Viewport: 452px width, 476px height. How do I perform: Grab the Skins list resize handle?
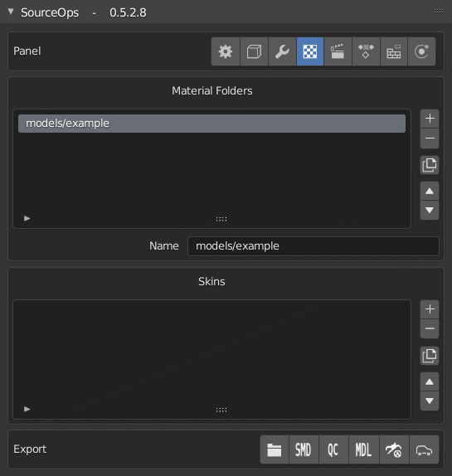(221, 410)
